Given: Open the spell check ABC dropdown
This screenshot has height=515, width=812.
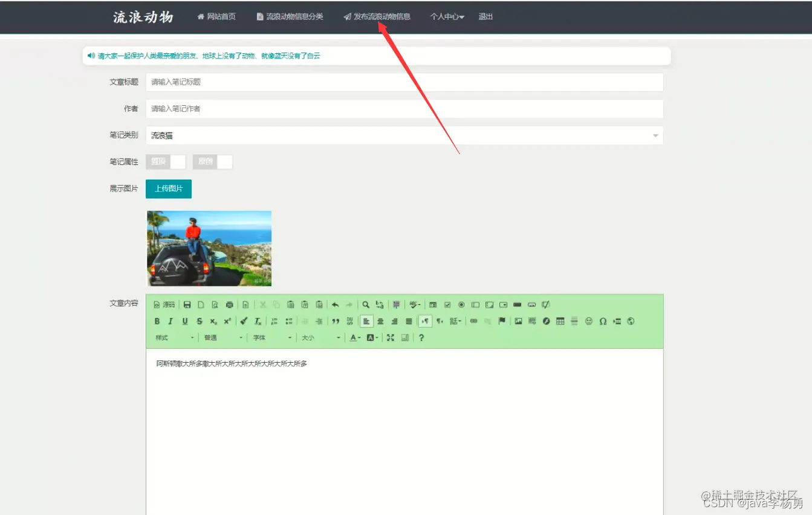Looking at the screenshot, I should (x=415, y=305).
